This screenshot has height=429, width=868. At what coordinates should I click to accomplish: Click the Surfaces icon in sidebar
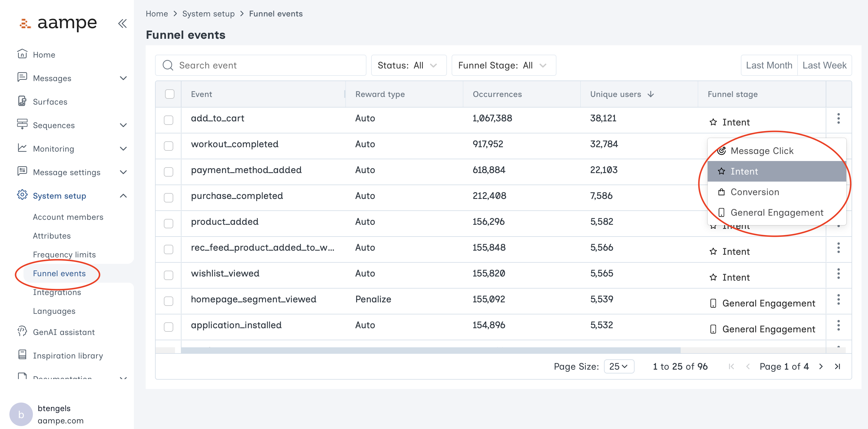point(22,101)
